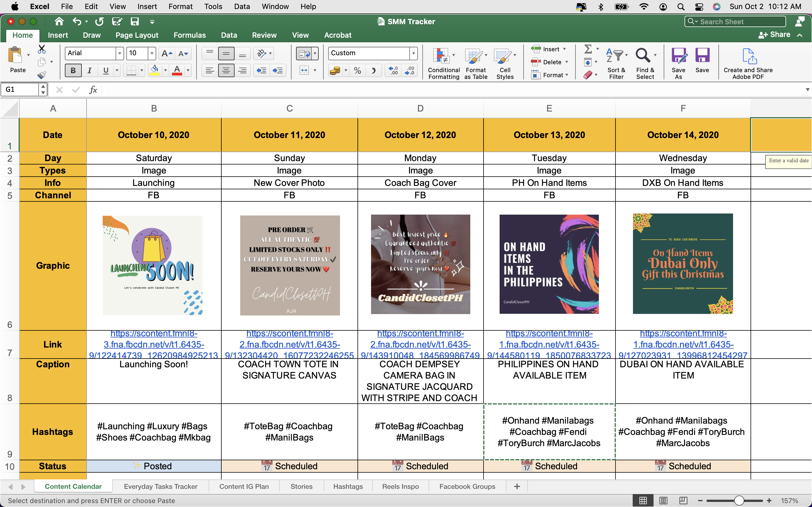Open the October 10 scontent link
The image size is (812, 507).
[154, 344]
